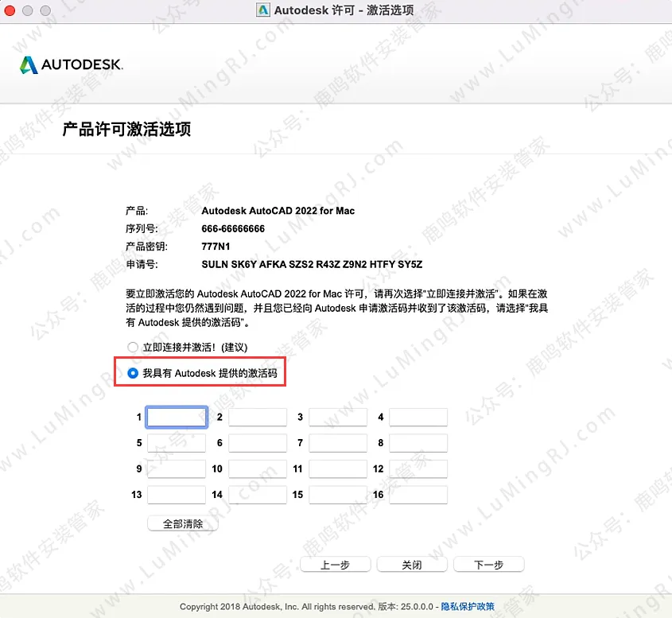The image size is (672, 618).
Task: Focus activation code field 10
Action: 258,468
